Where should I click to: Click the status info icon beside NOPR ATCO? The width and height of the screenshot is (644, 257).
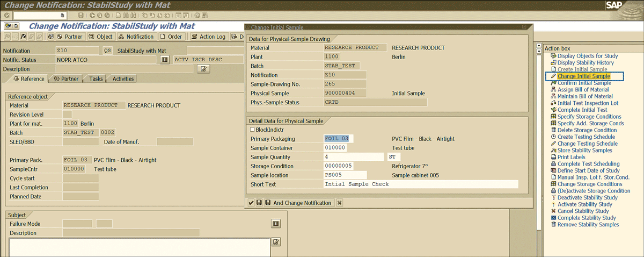[165, 60]
